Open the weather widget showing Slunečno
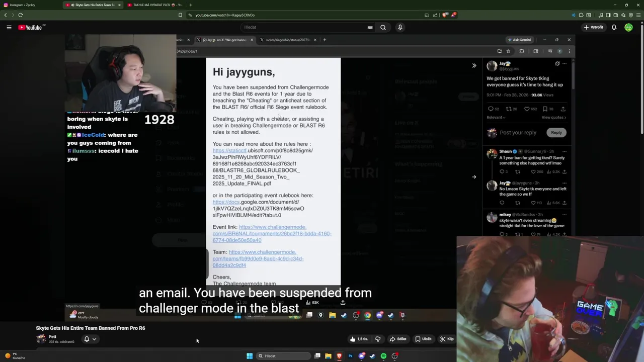This screenshot has height=362, width=644. click(x=15, y=356)
